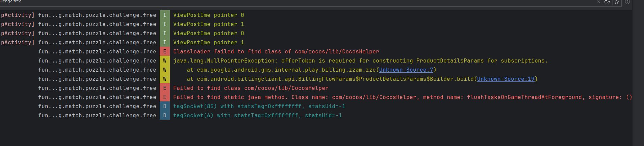The height and width of the screenshot is (146, 644).
Task: Open the Unknown Source:7 link
Action: 406,70
